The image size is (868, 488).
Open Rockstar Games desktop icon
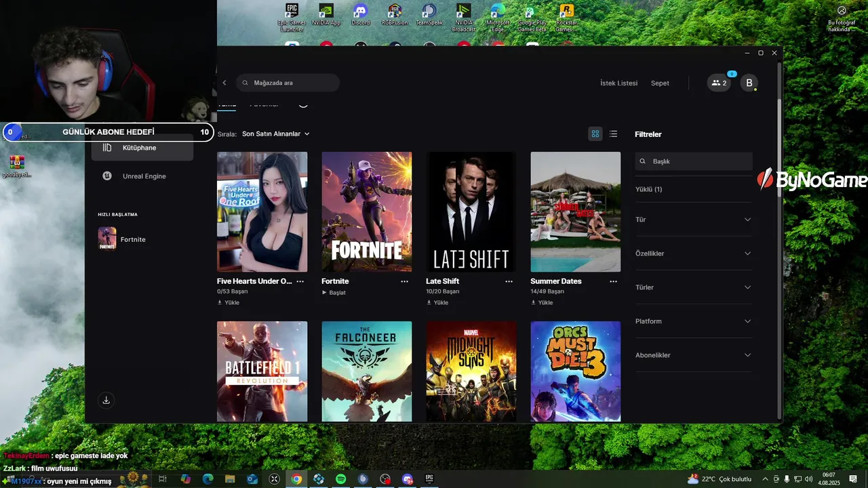[567, 18]
